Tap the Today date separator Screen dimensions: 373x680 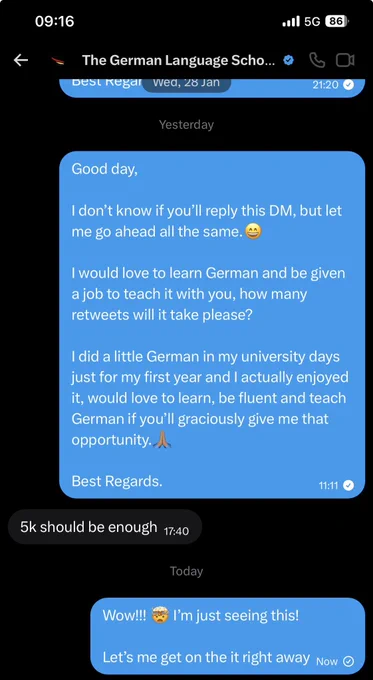(x=186, y=571)
